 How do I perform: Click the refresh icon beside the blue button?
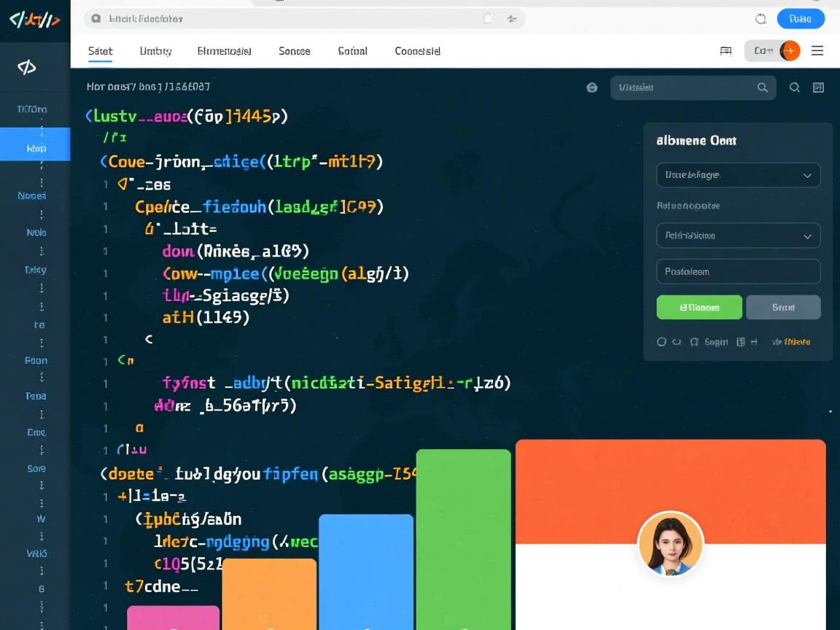[761, 19]
